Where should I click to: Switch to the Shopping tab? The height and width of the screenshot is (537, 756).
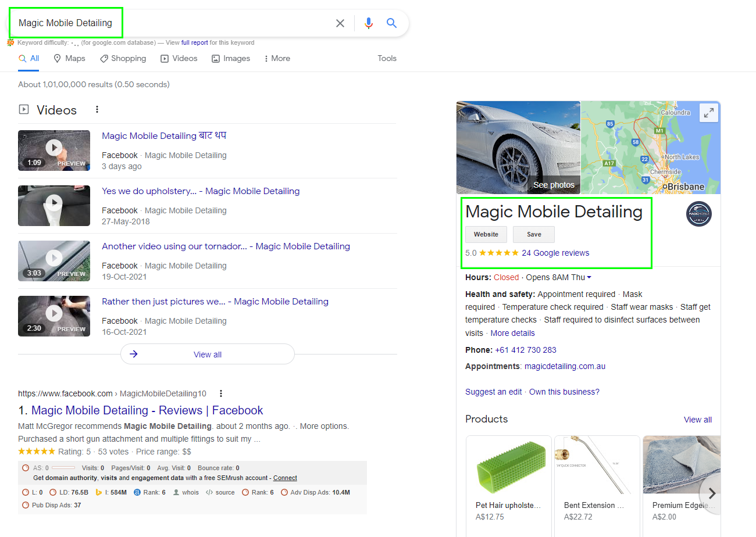click(123, 58)
